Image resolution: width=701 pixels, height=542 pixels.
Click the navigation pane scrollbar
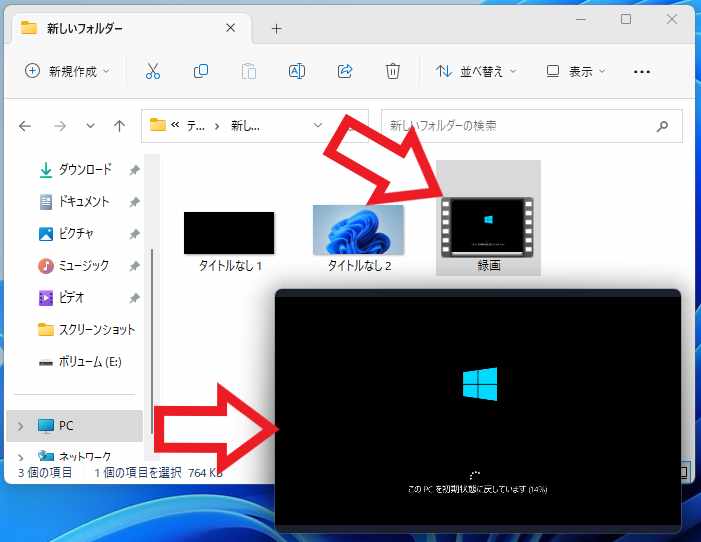tap(152, 341)
